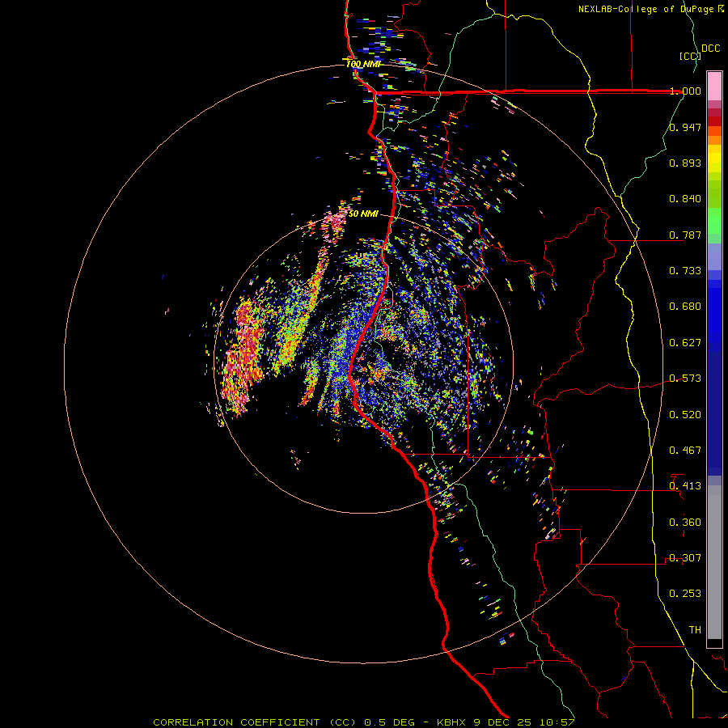Pick the light pink top block of the color bar
This screenshot has width=728, height=728.
point(714,87)
